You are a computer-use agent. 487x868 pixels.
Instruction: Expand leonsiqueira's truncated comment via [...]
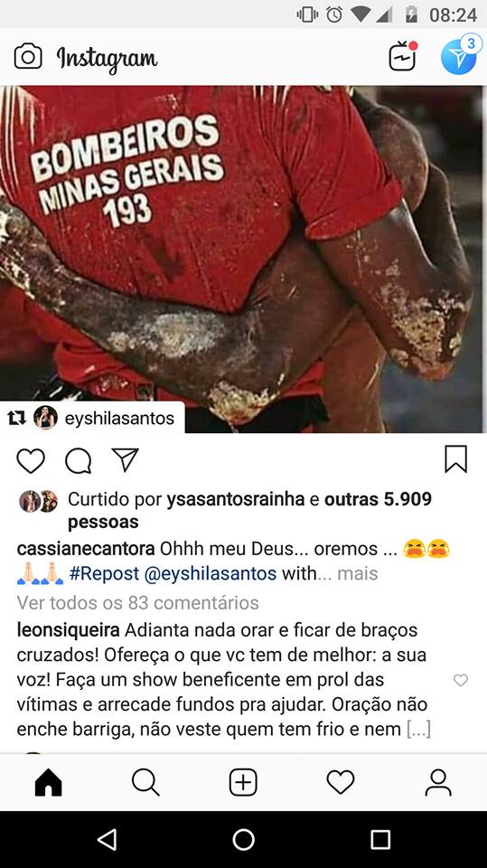pyautogui.click(x=418, y=729)
